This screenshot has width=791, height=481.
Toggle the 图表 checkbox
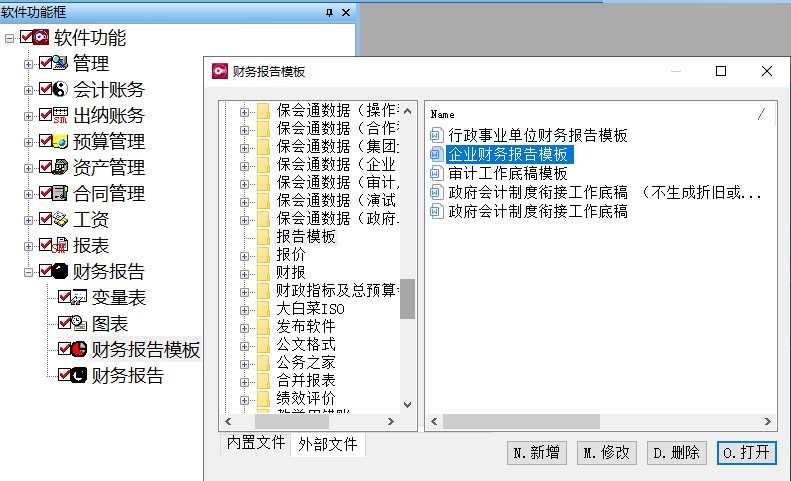pyautogui.click(x=64, y=324)
